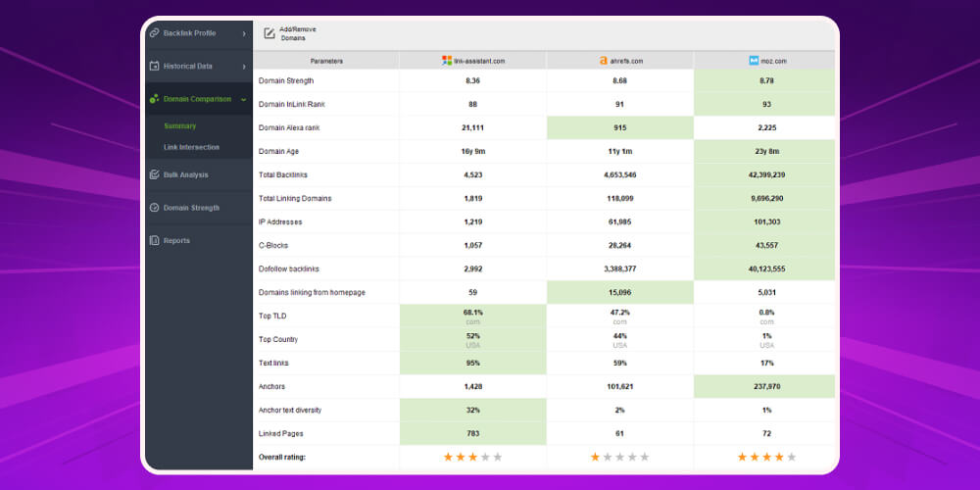Screen dimensions: 980x490
Task: Click the Top TLD row label
Action: pos(272,317)
